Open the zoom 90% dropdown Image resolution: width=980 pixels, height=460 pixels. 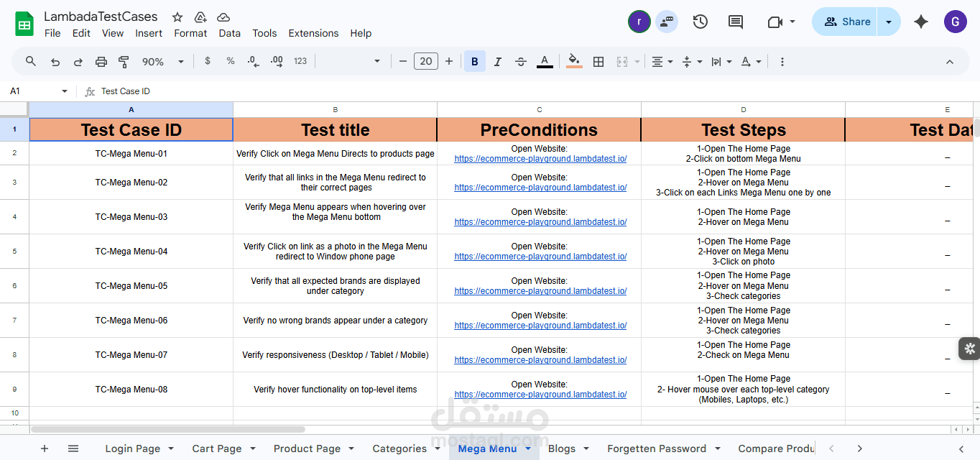(x=163, y=62)
